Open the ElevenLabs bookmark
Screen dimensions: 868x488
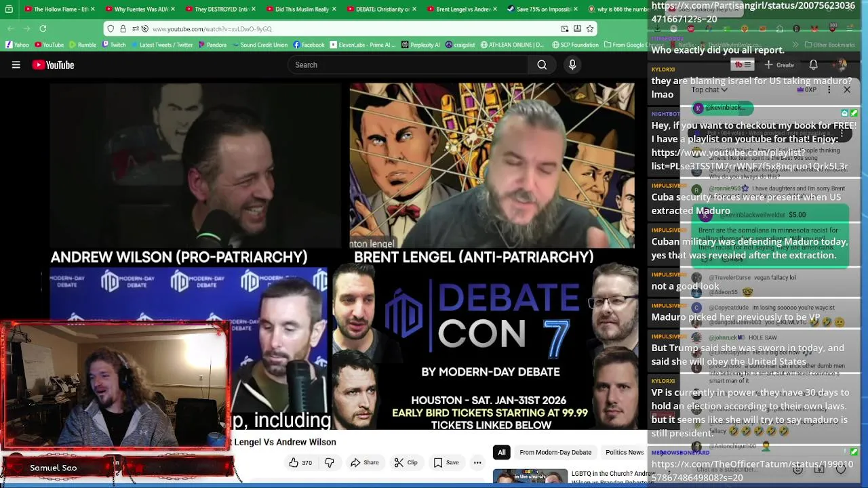click(363, 45)
